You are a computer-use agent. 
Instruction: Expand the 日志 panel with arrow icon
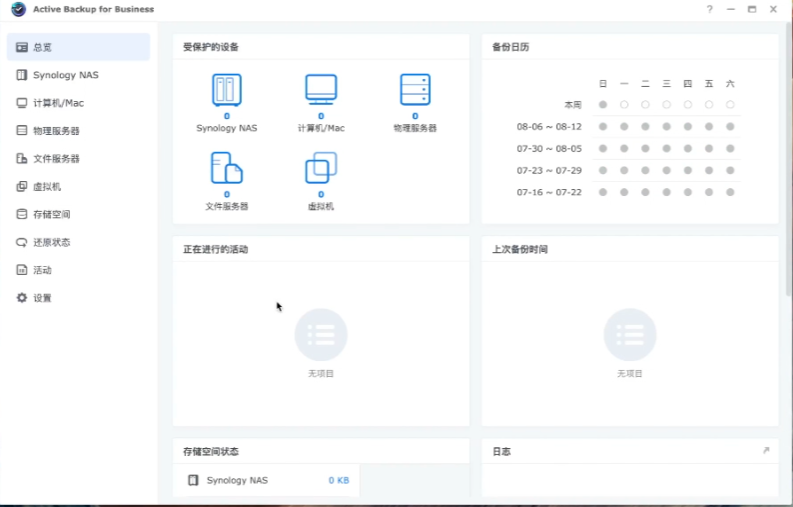pos(766,451)
